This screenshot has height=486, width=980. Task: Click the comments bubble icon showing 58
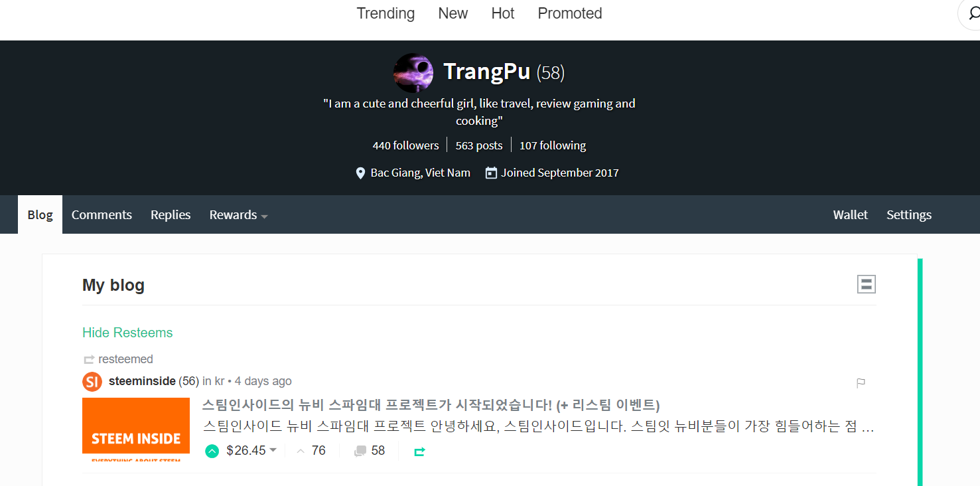[360, 451]
